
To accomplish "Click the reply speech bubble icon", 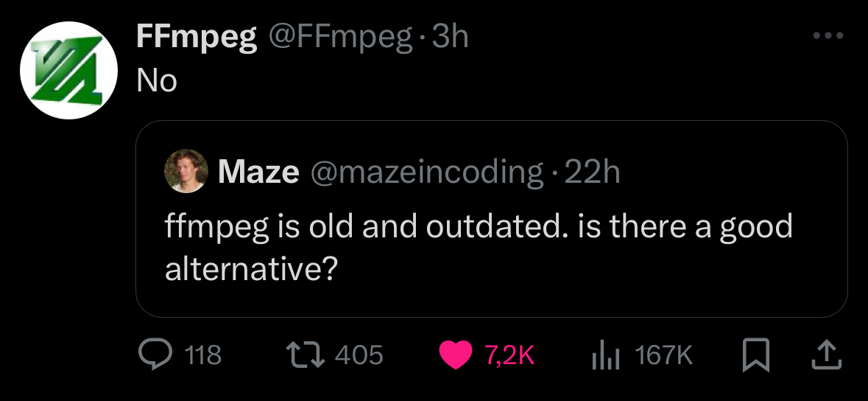I will click(155, 355).
